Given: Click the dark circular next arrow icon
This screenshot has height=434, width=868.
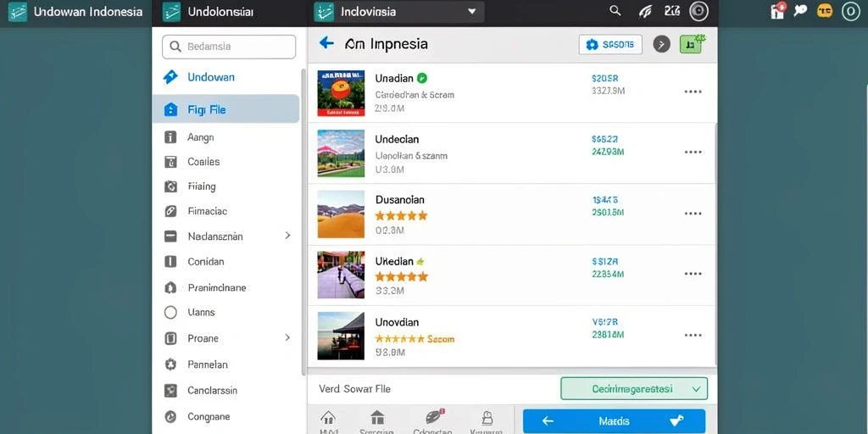Looking at the screenshot, I should pyautogui.click(x=661, y=44).
